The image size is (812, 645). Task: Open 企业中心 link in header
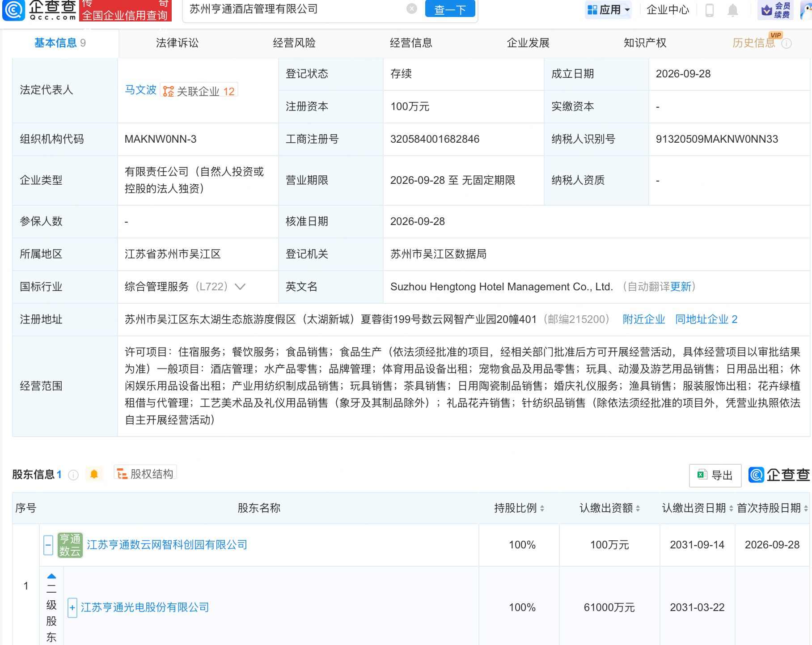click(x=668, y=10)
